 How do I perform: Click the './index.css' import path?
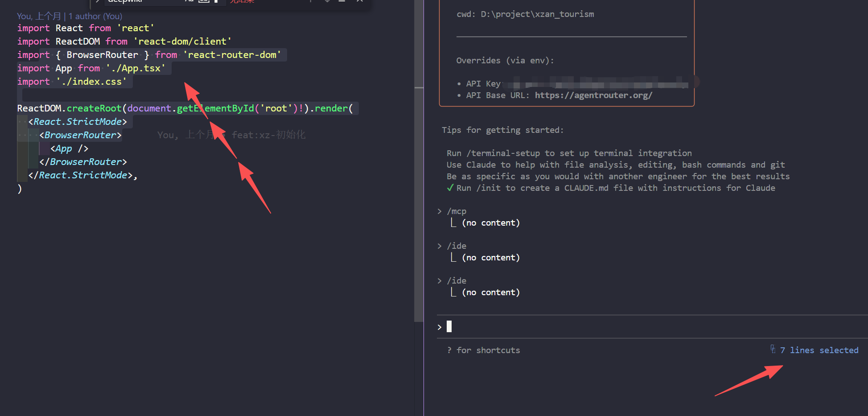click(91, 81)
